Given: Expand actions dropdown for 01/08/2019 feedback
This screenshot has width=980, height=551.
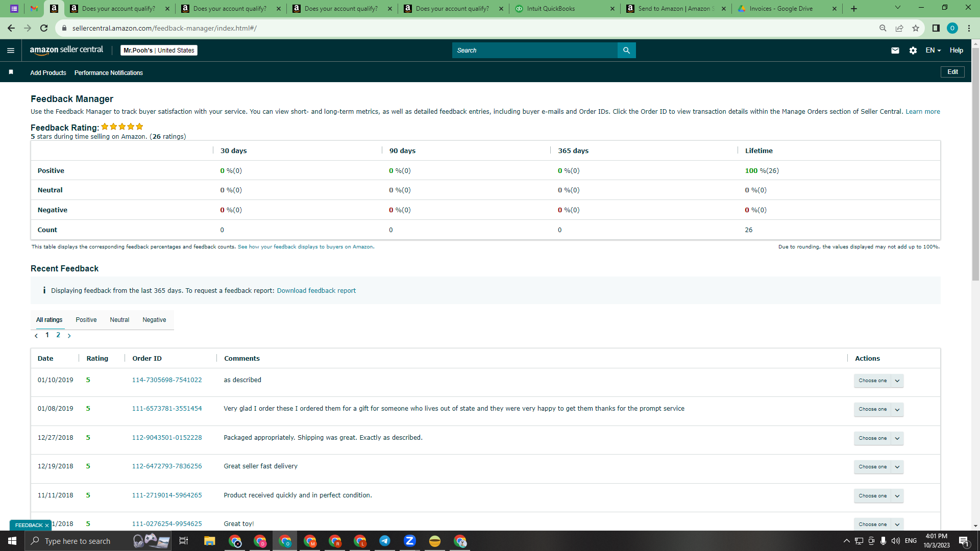Looking at the screenshot, I should click(x=897, y=409).
